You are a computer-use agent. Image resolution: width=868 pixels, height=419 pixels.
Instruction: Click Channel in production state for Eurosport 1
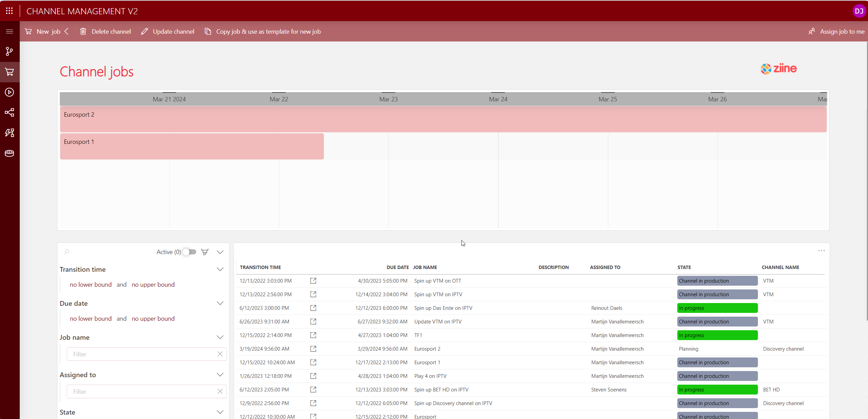point(717,363)
